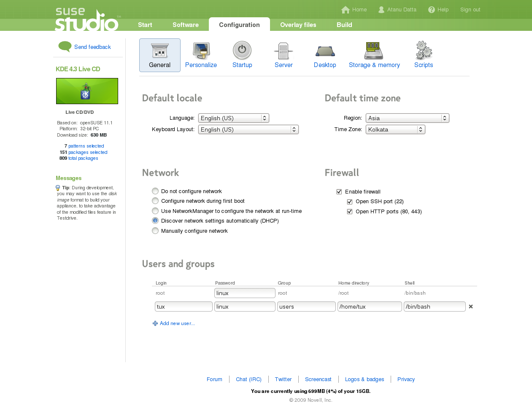532x406 pixels.
Task: Select Configure network during first boot
Action: coord(155,201)
